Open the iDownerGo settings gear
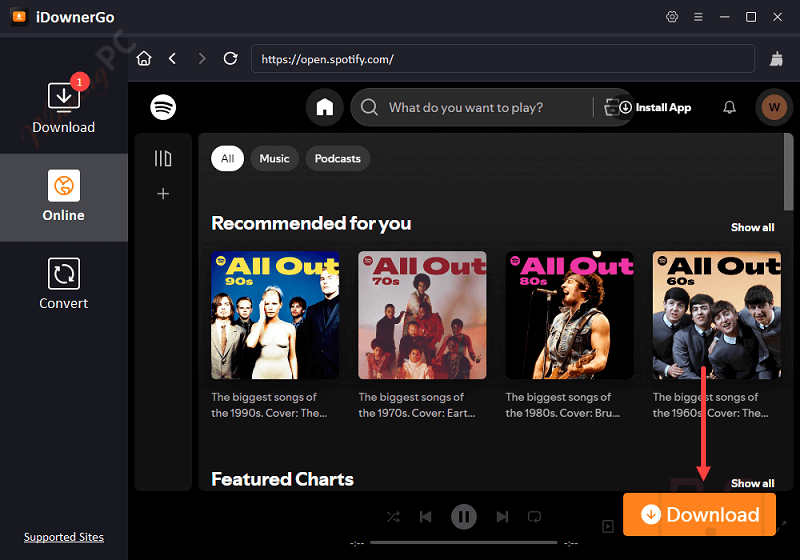Screen dimensions: 800x560 click(672, 17)
